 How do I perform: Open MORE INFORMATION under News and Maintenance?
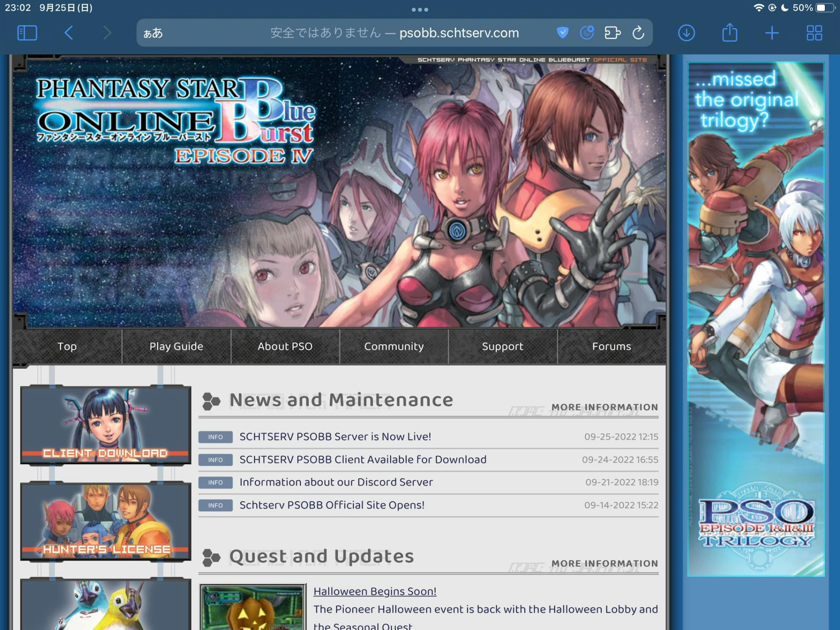605,407
